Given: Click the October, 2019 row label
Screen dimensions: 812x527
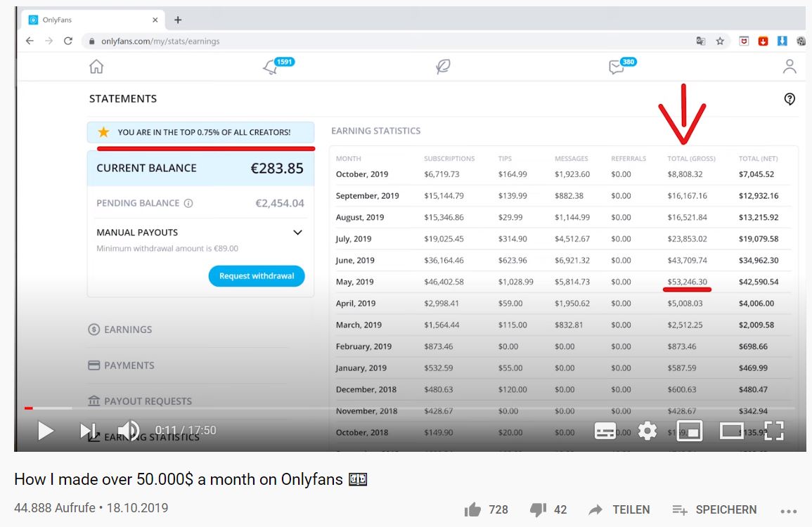Looking at the screenshot, I should 362,174.
